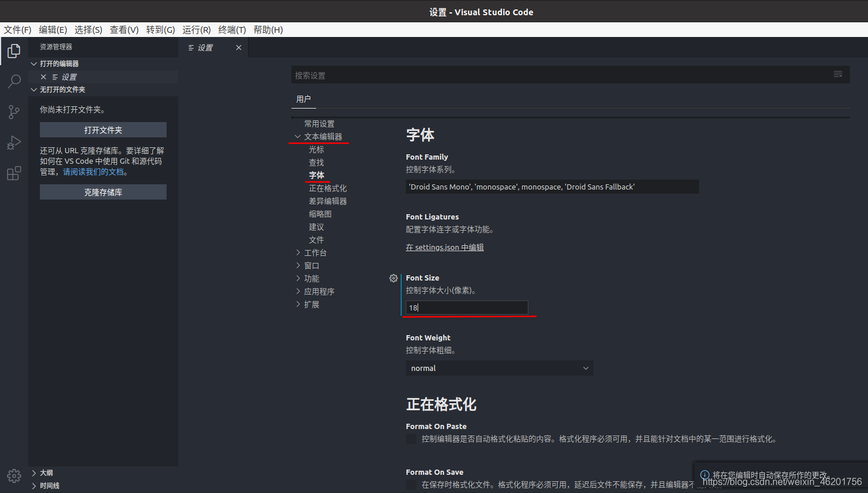Image resolution: width=868 pixels, height=493 pixels.
Task: Open the Manage gear at bottom left
Action: click(14, 475)
